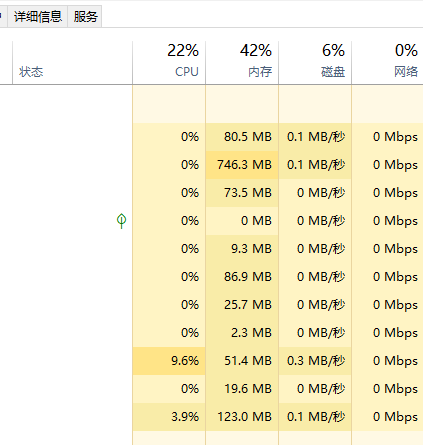Viewport: 423px width, 445px height.
Task: Sort processes by 磁盘 column
Action: (315, 62)
